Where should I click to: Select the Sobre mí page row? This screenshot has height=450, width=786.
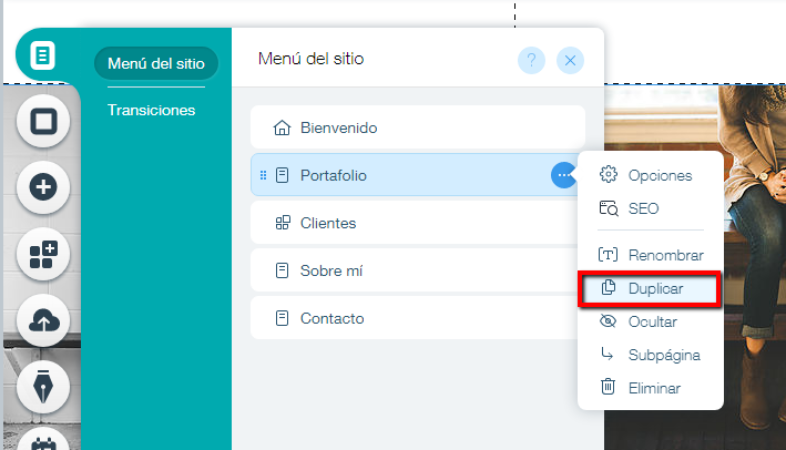pos(414,271)
